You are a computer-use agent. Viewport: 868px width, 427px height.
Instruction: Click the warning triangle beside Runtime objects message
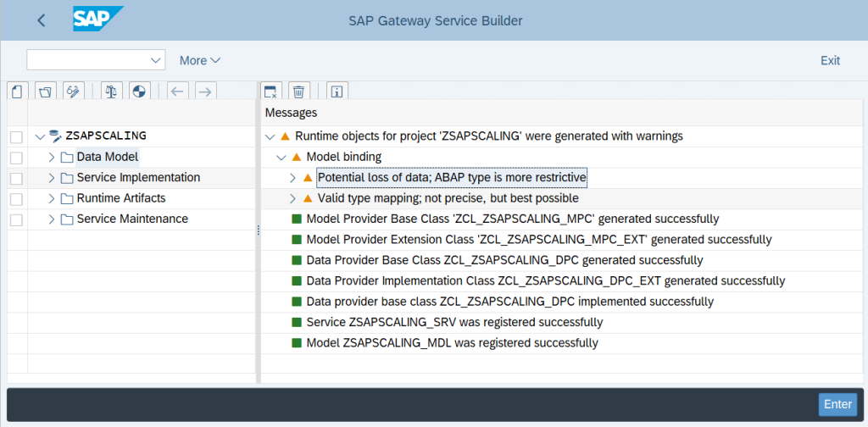pos(285,136)
